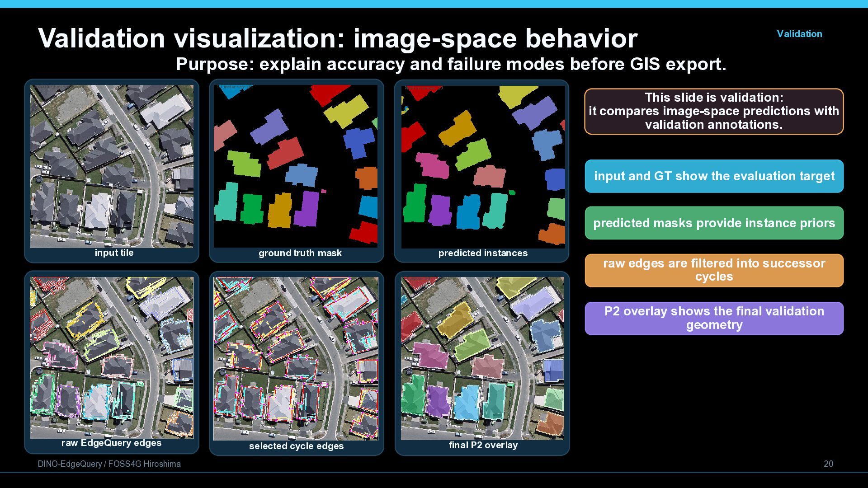Open the selected cycle edges image

pyautogui.click(x=296, y=359)
